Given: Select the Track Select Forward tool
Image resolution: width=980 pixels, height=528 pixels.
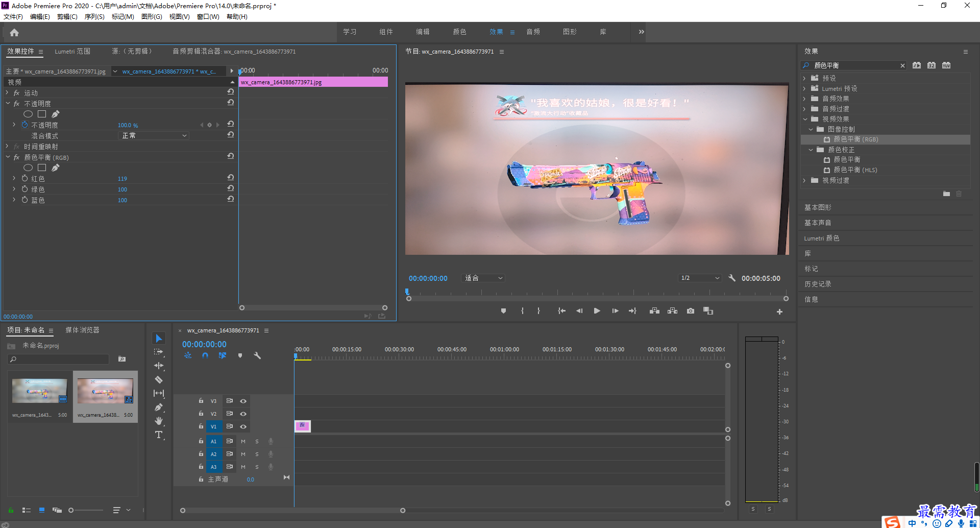Looking at the screenshot, I should tap(159, 352).
